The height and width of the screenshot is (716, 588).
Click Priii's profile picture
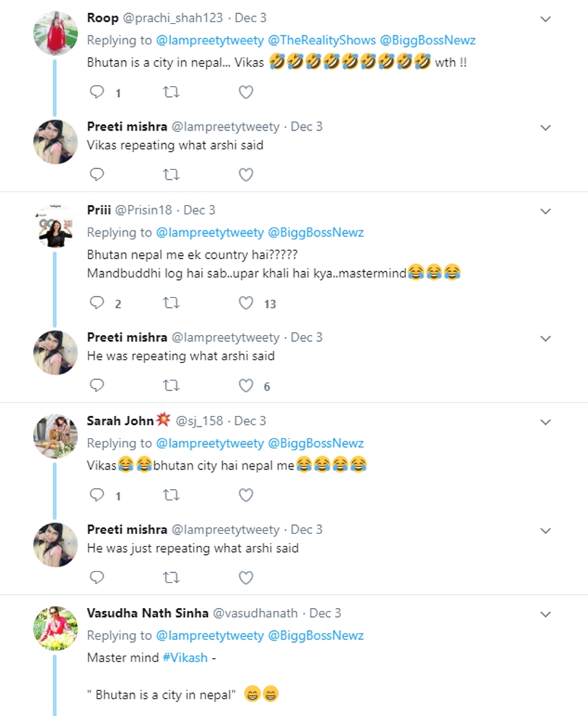pyautogui.click(x=55, y=226)
